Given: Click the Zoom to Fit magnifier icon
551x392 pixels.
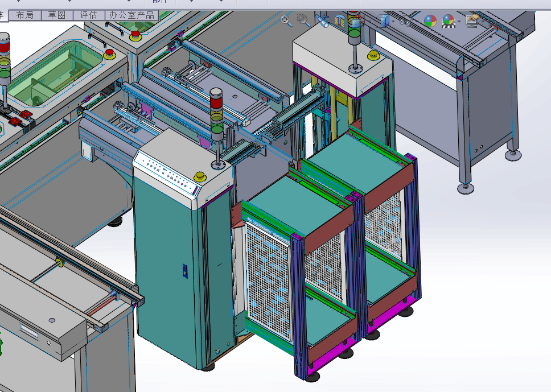Looking at the screenshot, I should [286, 21].
